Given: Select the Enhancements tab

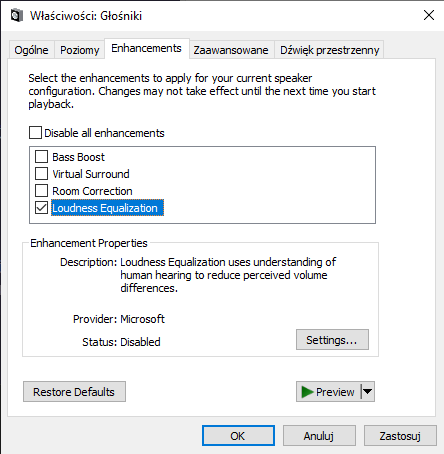Looking at the screenshot, I should click(147, 49).
